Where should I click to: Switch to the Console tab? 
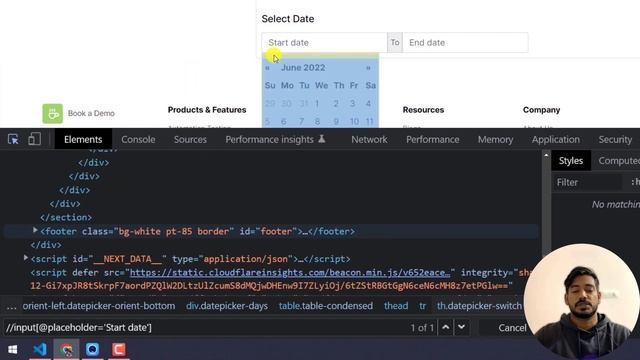click(138, 139)
